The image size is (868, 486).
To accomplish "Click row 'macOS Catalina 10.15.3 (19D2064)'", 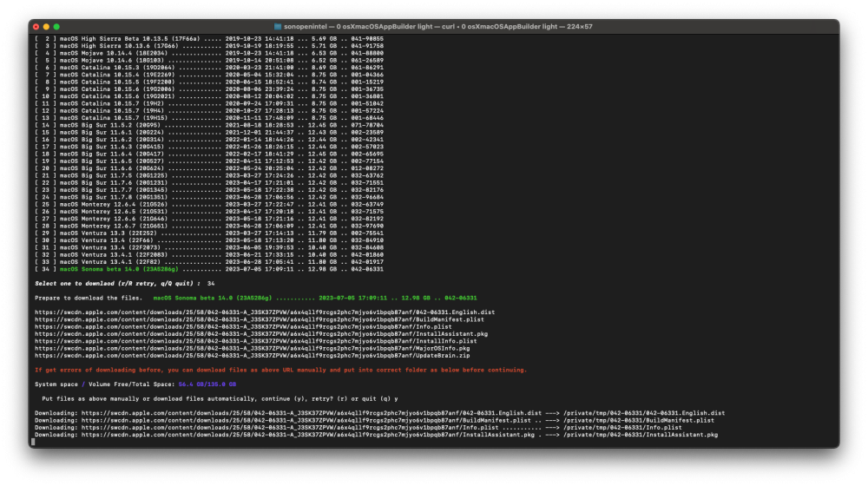I will [209, 68].
